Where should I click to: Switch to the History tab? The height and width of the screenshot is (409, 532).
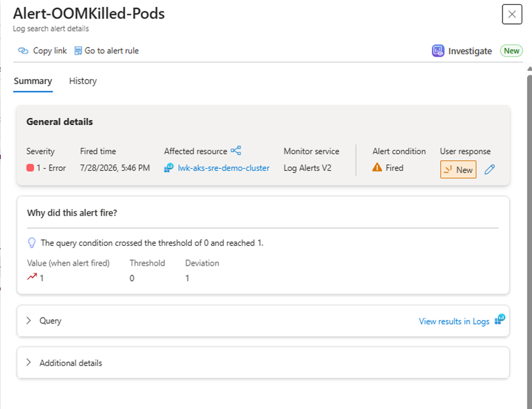[x=83, y=81]
